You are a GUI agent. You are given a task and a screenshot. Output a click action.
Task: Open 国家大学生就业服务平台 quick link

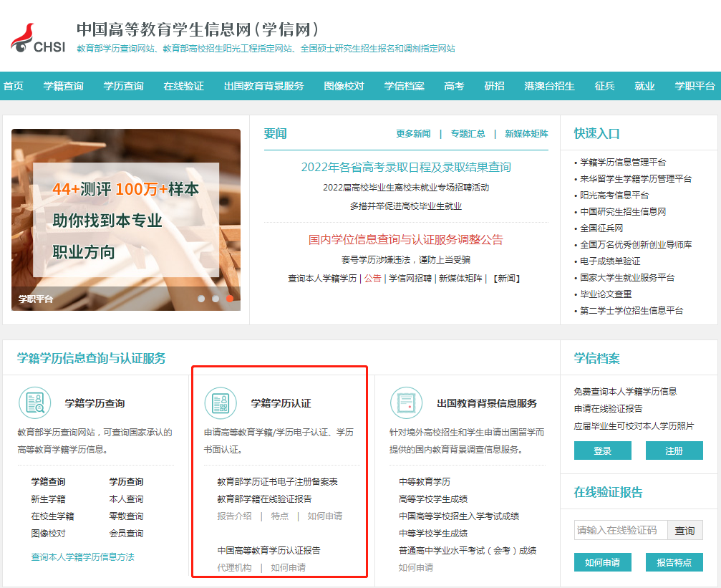tap(627, 277)
